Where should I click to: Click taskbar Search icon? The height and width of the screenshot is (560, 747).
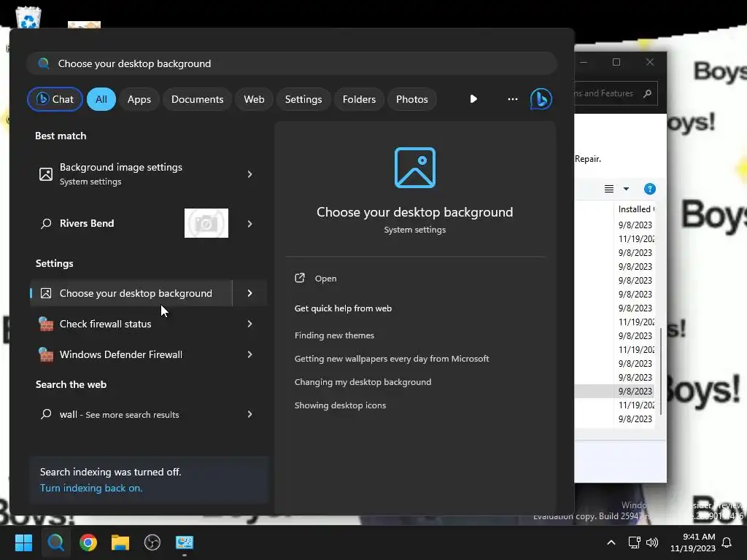click(x=55, y=542)
